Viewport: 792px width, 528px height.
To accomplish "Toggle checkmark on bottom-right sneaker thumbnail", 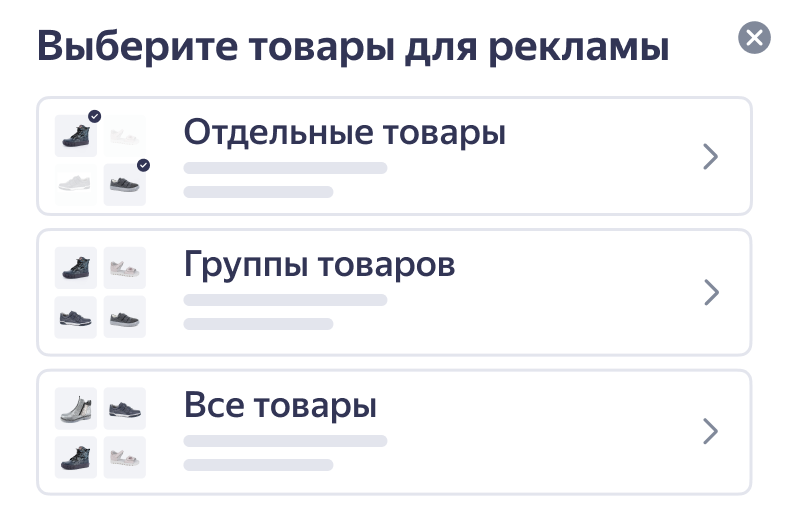I will 143,165.
